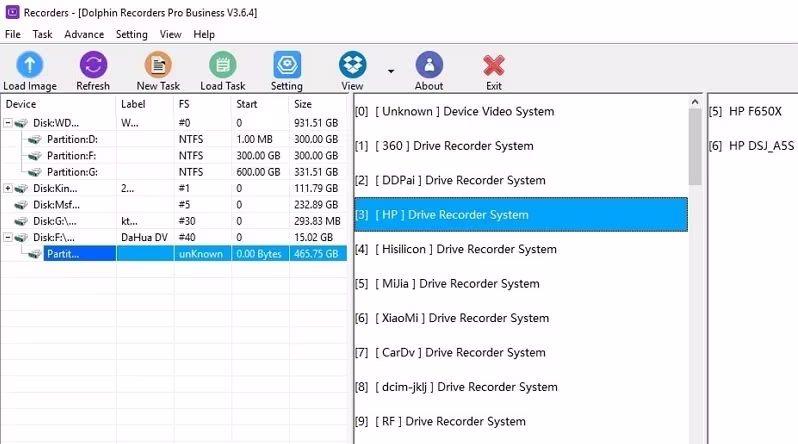
Task: Click the disk icon beside Disk:WD...
Action: pos(21,123)
